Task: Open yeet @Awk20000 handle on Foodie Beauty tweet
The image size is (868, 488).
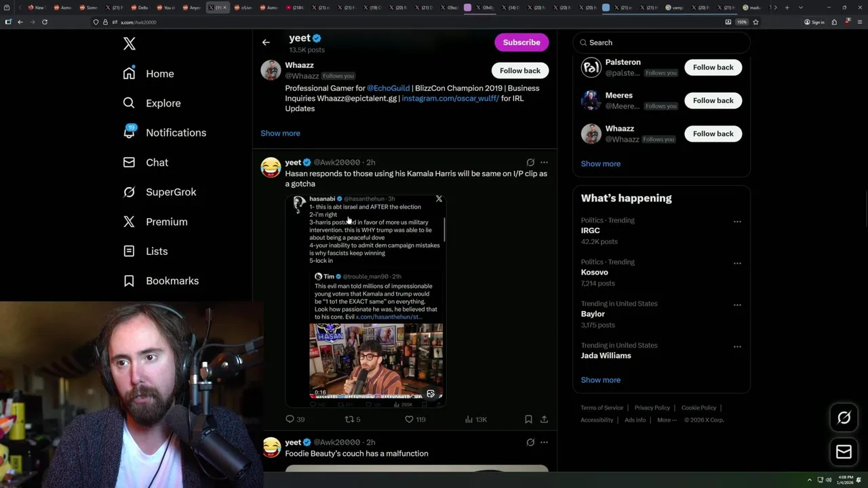Action: click(337, 442)
